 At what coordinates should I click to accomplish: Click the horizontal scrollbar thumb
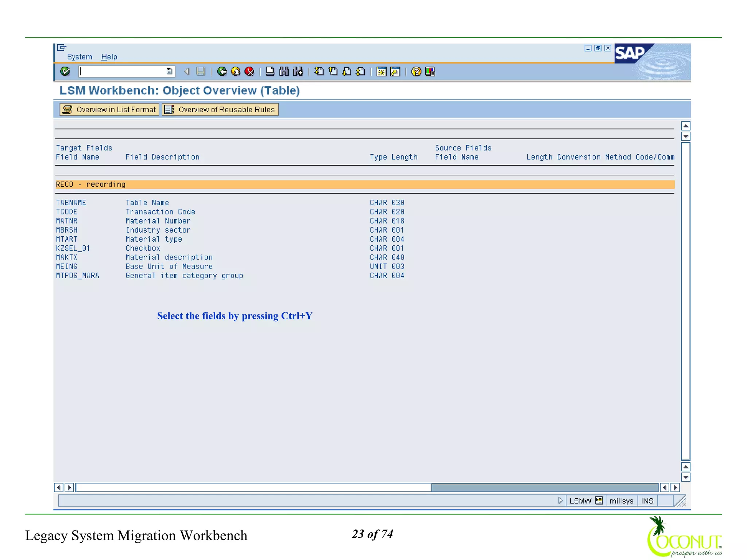pyautogui.click(x=253, y=487)
